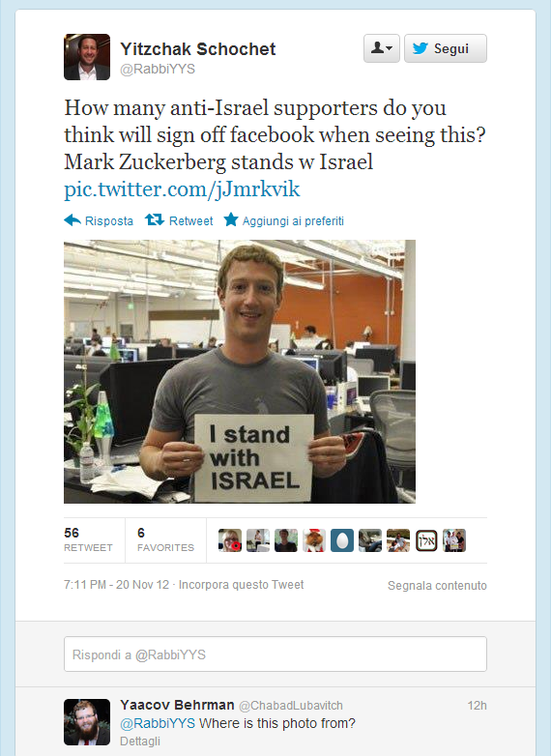Click Segnala contenuto to report tweet
The height and width of the screenshot is (756, 551).
click(x=437, y=585)
